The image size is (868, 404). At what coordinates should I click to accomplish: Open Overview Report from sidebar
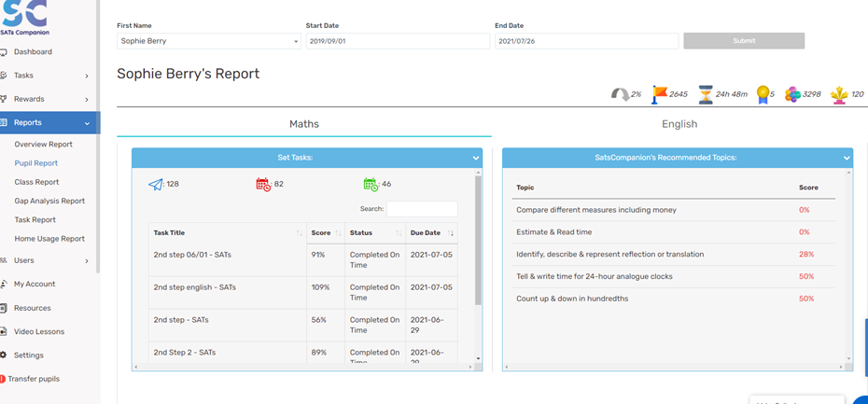point(43,145)
